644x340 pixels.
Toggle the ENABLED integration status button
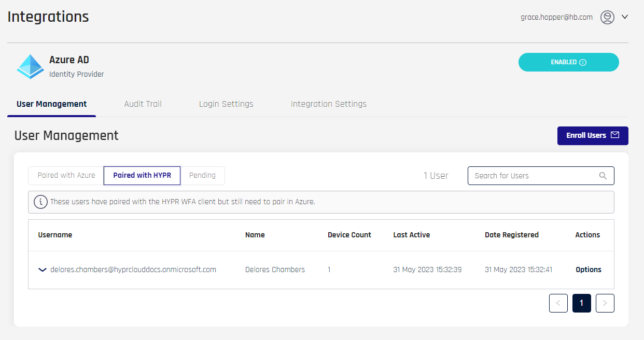pos(569,62)
